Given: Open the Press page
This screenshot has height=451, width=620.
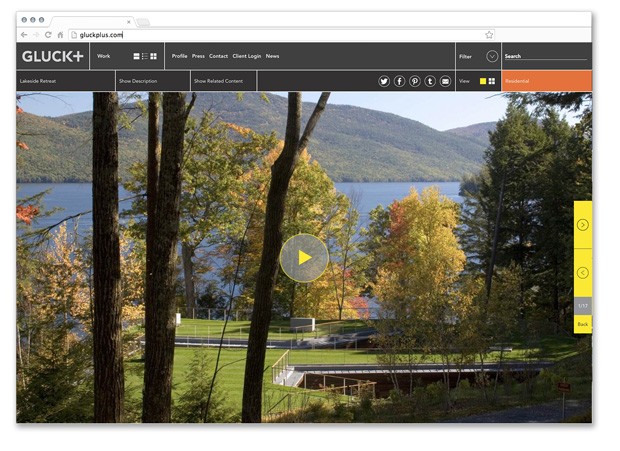Looking at the screenshot, I should tap(198, 56).
